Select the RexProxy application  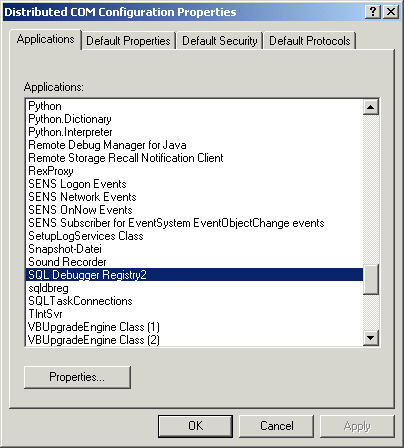(194, 171)
